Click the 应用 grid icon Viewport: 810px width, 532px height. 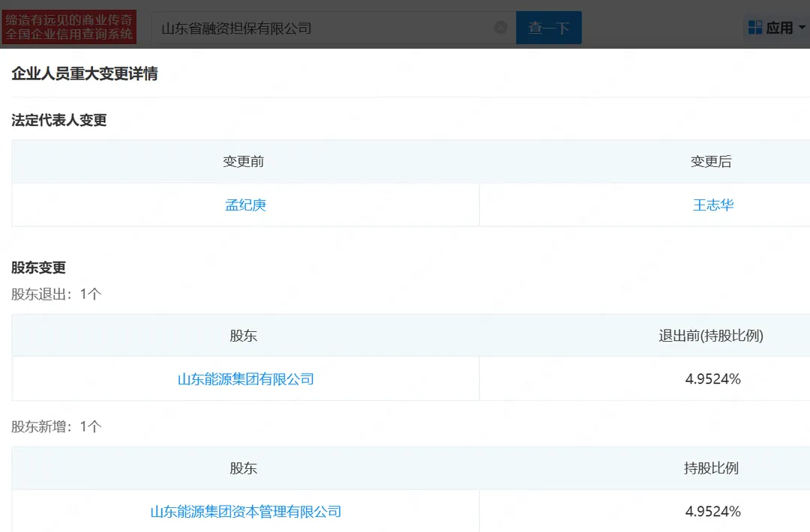(754, 27)
